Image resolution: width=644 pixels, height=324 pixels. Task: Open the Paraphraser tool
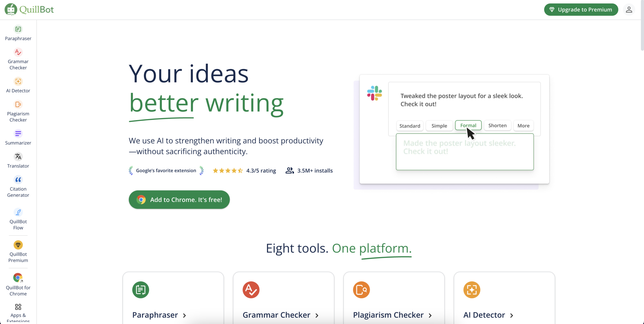point(18,33)
